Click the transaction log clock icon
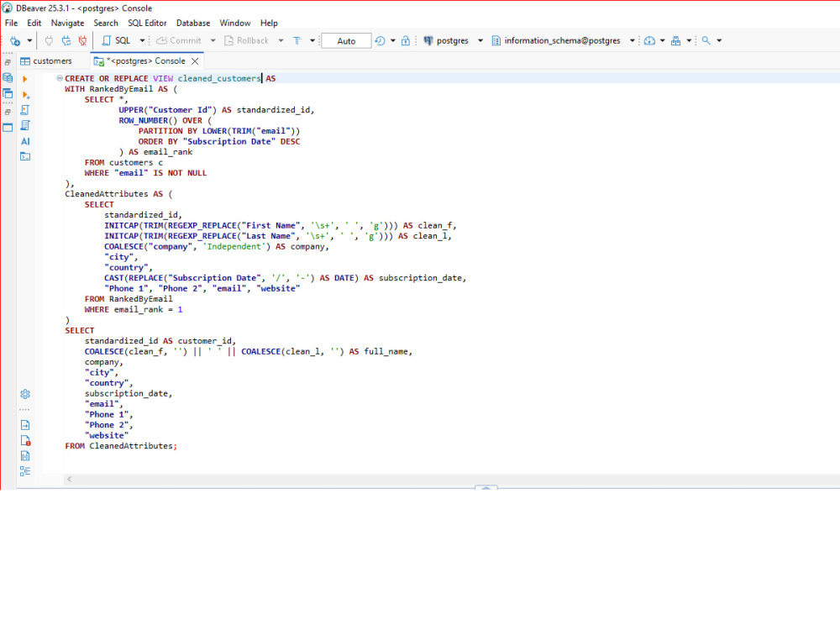Viewport: 840px width, 630px height. click(x=380, y=40)
